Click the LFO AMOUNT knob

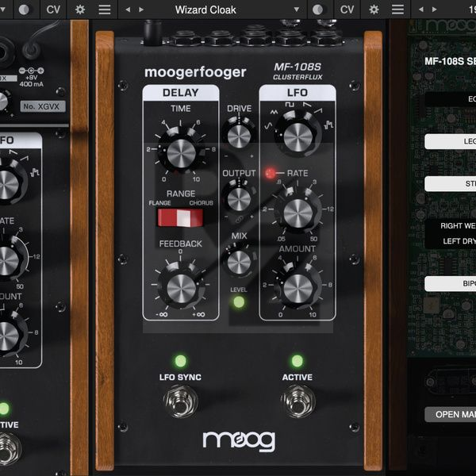pos(297,288)
